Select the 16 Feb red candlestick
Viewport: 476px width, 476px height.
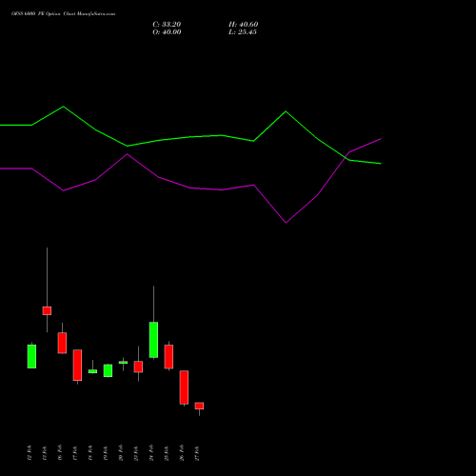tap(62, 343)
